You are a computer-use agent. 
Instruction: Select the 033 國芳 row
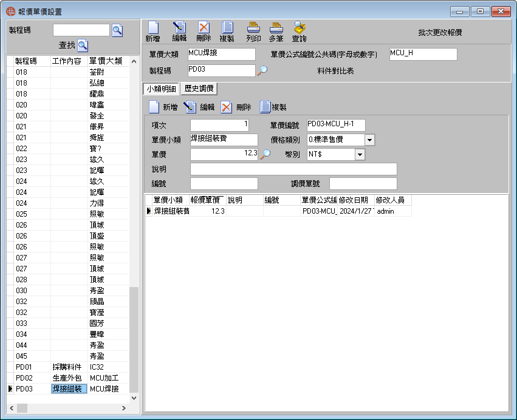click(67, 323)
